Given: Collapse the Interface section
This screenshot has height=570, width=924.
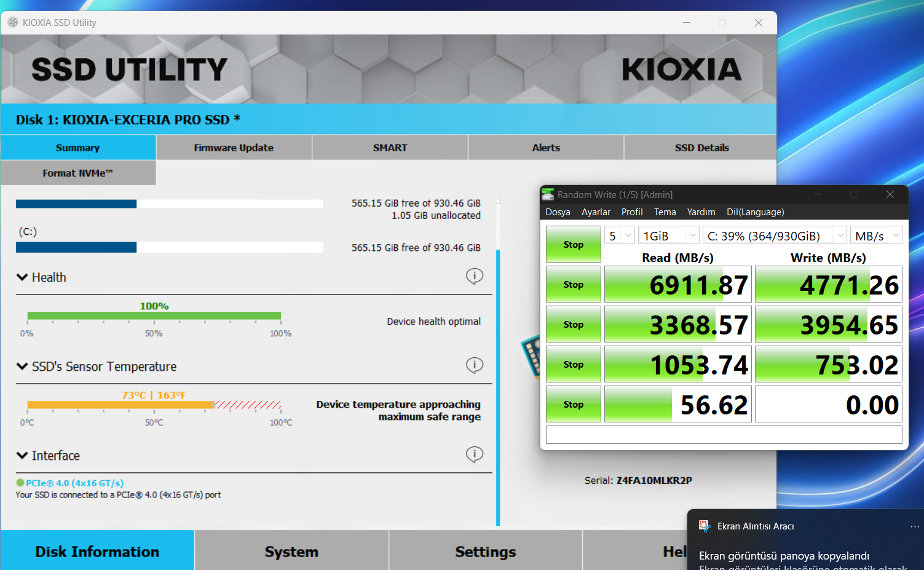Looking at the screenshot, I should 22,456.
